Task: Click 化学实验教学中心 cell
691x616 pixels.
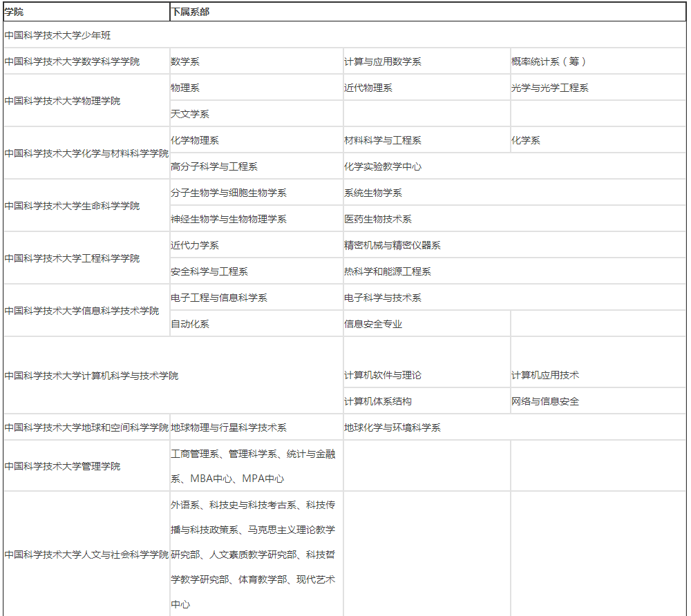Action: click(515, 166)
